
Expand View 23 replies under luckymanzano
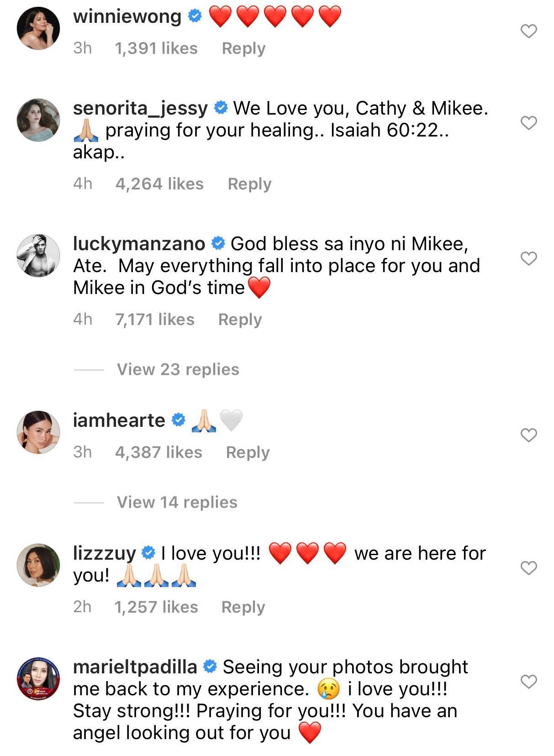[178, 369]
